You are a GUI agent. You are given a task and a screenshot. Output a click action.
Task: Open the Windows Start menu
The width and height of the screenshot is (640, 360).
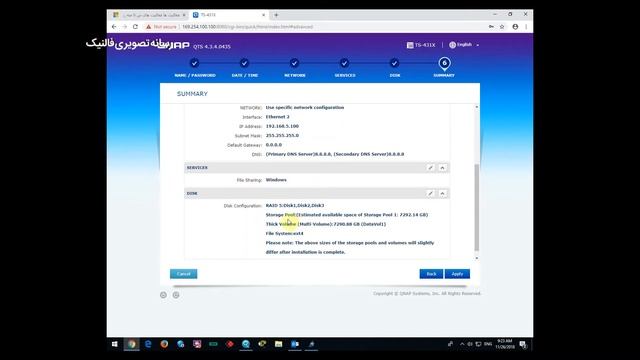[115, 344]
